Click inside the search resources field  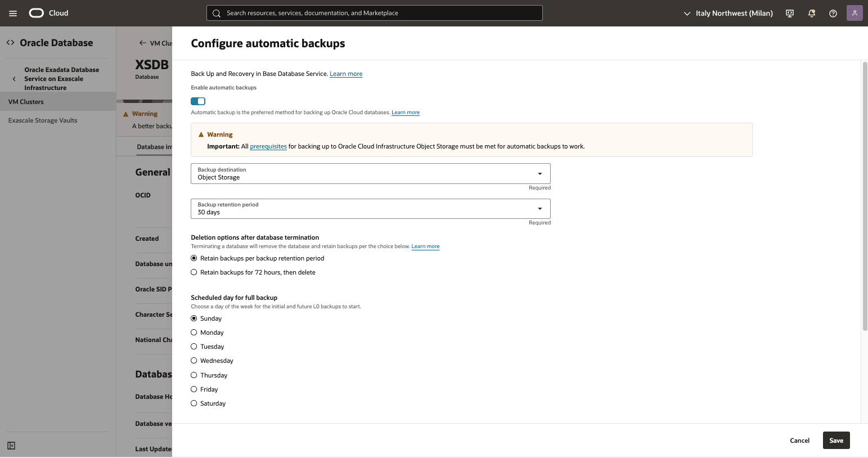[374, 12]
